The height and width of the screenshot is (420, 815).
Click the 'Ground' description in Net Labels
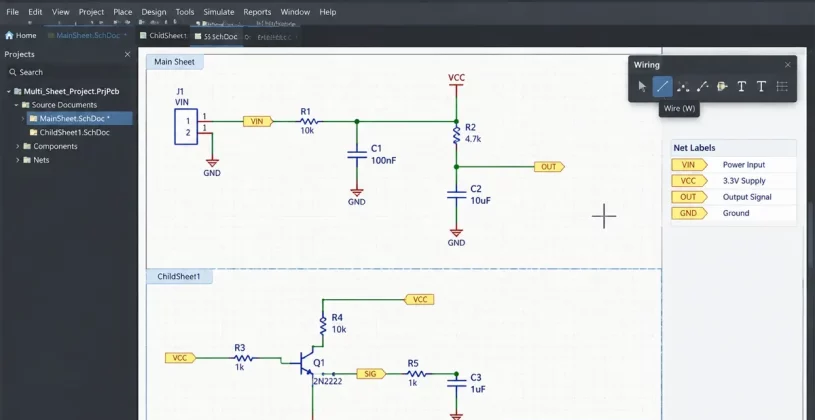click(x=735, y=213)
